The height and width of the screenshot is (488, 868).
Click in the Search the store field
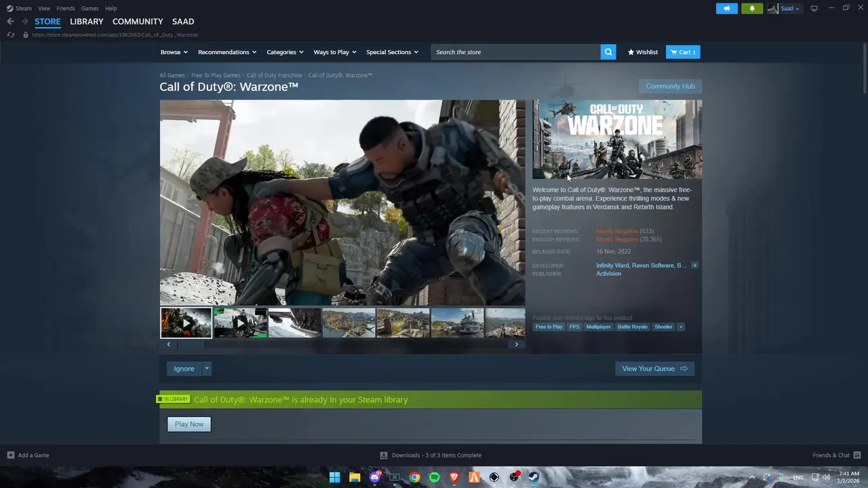click(515, 52)
